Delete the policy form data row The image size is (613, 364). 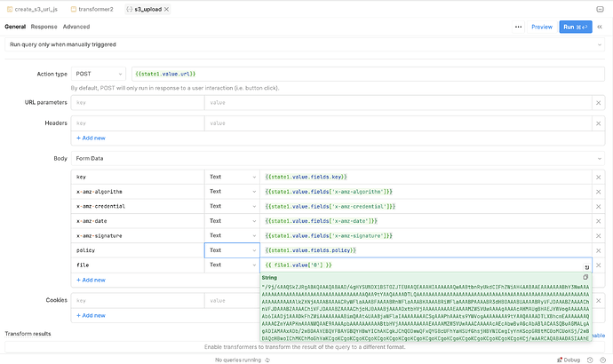click(x=598, y=250)
